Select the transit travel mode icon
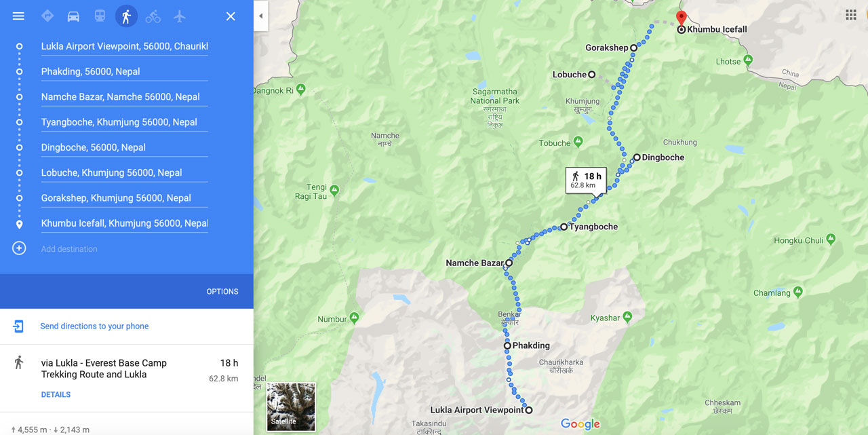This screenshot has width=868, height=435. point(100,16)
